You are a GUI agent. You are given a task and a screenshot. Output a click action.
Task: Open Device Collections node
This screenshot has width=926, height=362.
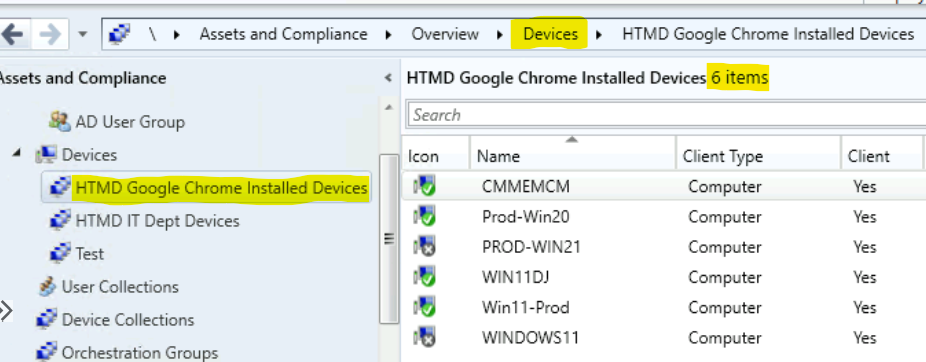[x=128, y=320]
